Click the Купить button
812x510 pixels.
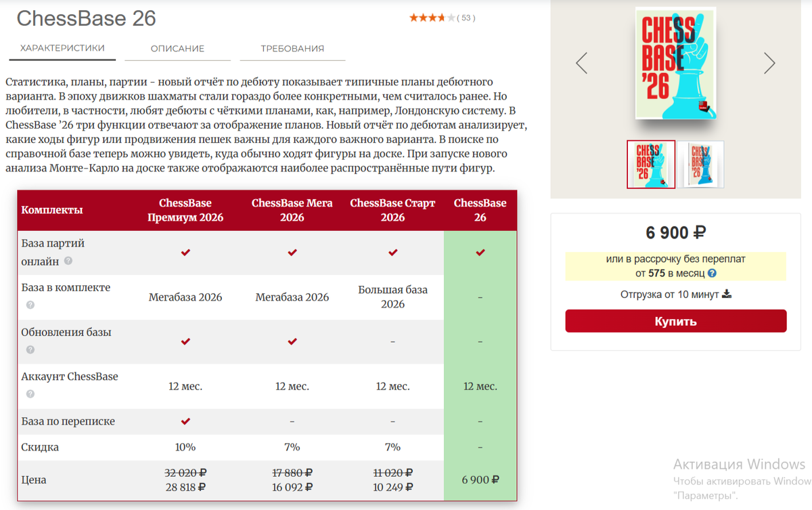[x=676, y=321]
